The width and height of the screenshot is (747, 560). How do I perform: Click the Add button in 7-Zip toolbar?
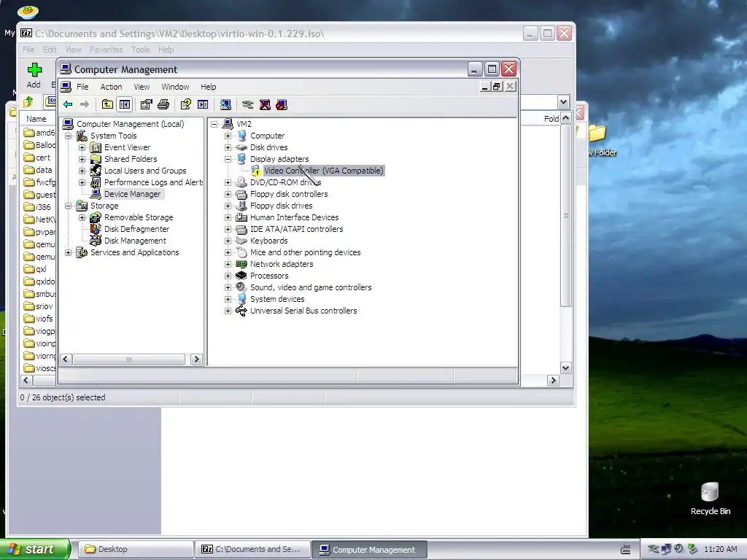coord(34,76)
